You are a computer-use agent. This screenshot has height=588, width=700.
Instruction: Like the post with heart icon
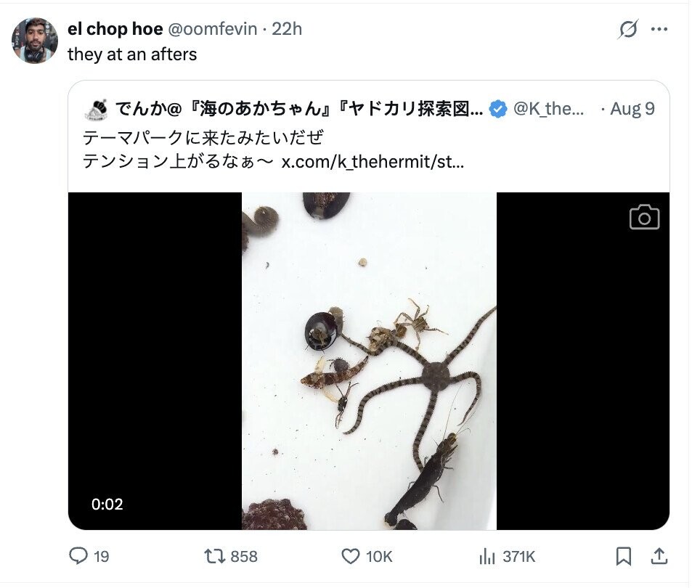351,556
